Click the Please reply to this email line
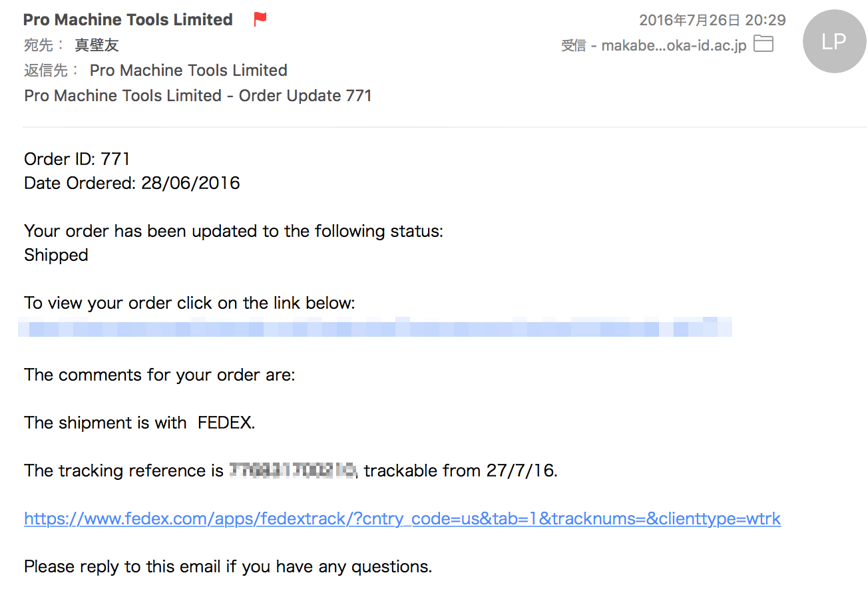868x599 pixels. click(x=228, y=566)
